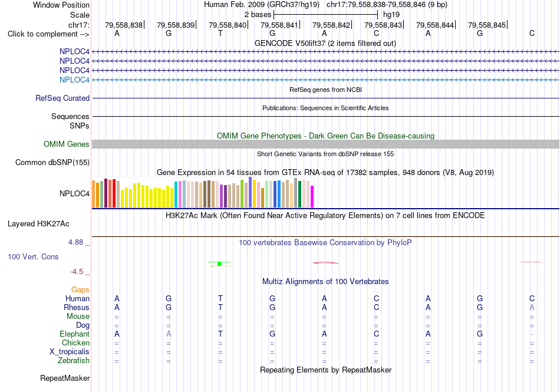The width and height of the screenshot is (560, 392).
Task: Click the Scale track label
Action: [80, 15]
